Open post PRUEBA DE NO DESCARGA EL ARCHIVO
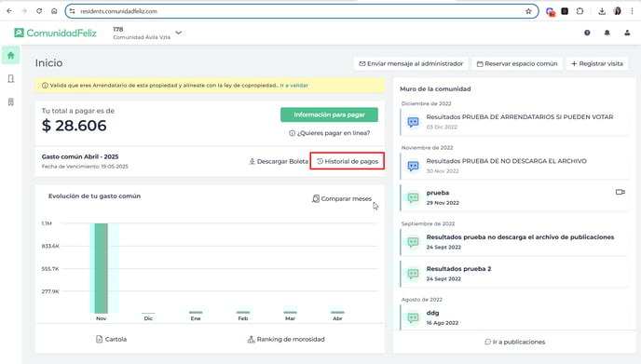The image size is (641, 364). [x=514, y=166]
